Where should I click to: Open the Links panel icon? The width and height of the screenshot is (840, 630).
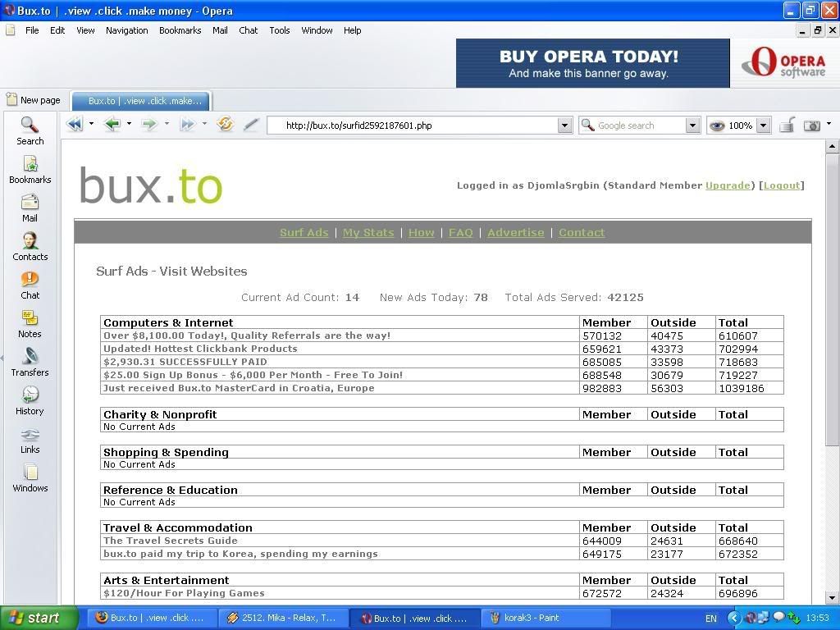[30, 440]
